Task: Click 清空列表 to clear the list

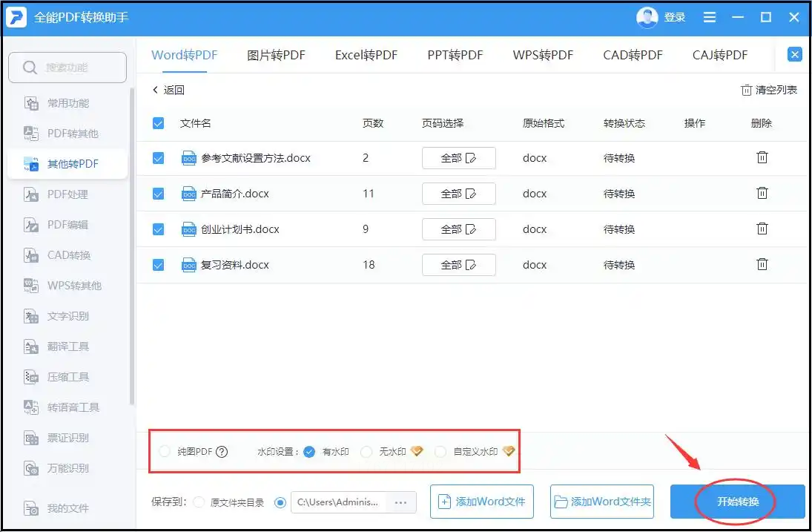Action: pos(769,90)
